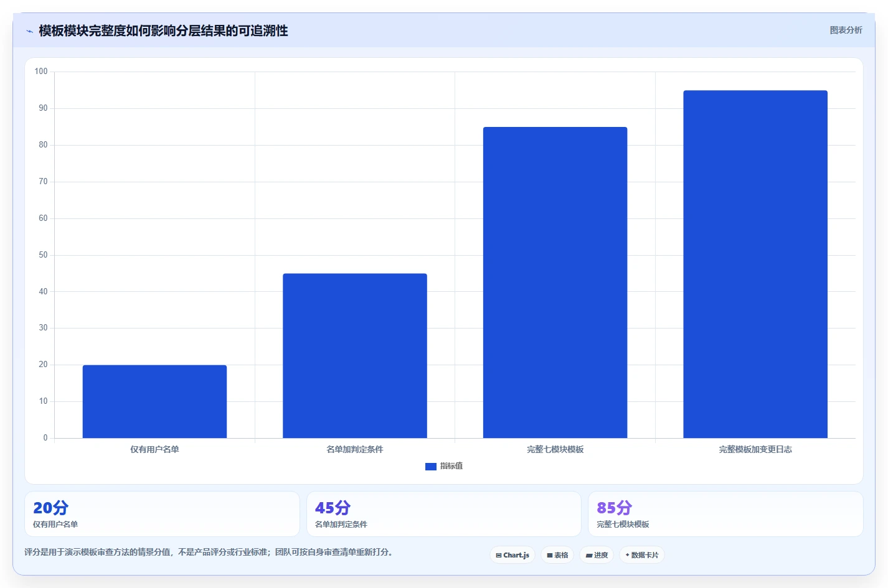Click the 仅有用户名单 bar in the chart

(154, 401)
